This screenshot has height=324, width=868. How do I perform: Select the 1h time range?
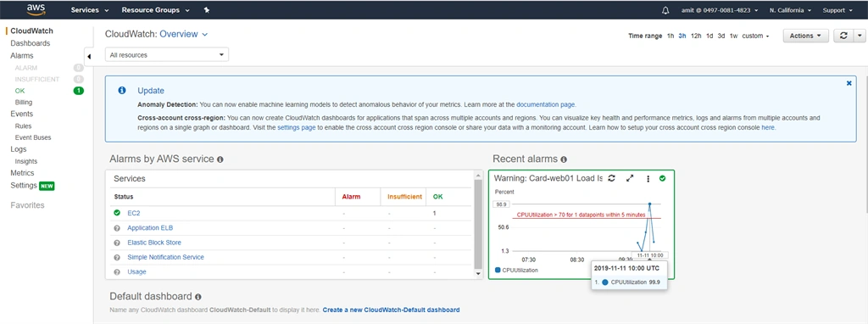(670, 36)
